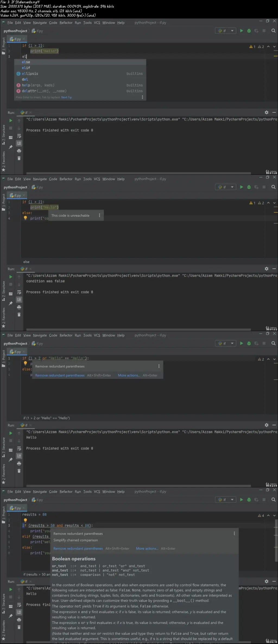Toggle Soft-Wrap in Hello-comparison frame Run panel
Screen dimensions: 278x644
pyautogui.click(x=19, y=449)
